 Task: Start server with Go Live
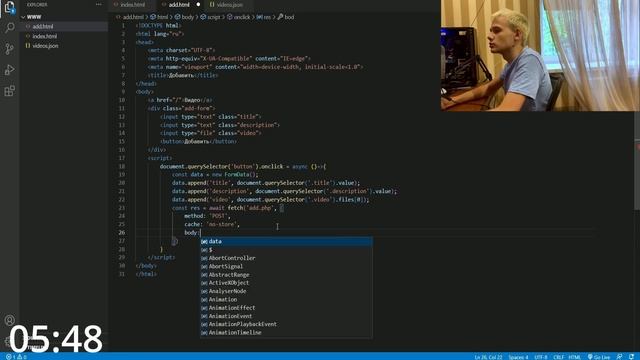[599, 357]
